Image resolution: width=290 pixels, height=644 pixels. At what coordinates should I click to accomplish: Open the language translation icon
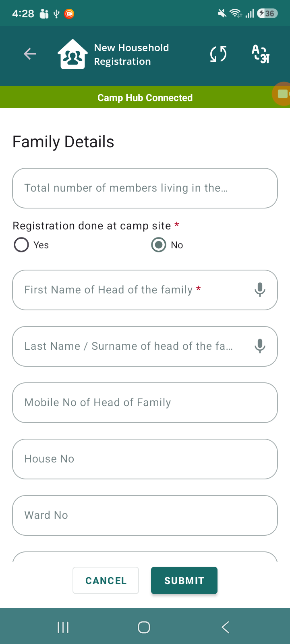click(261, 54)
